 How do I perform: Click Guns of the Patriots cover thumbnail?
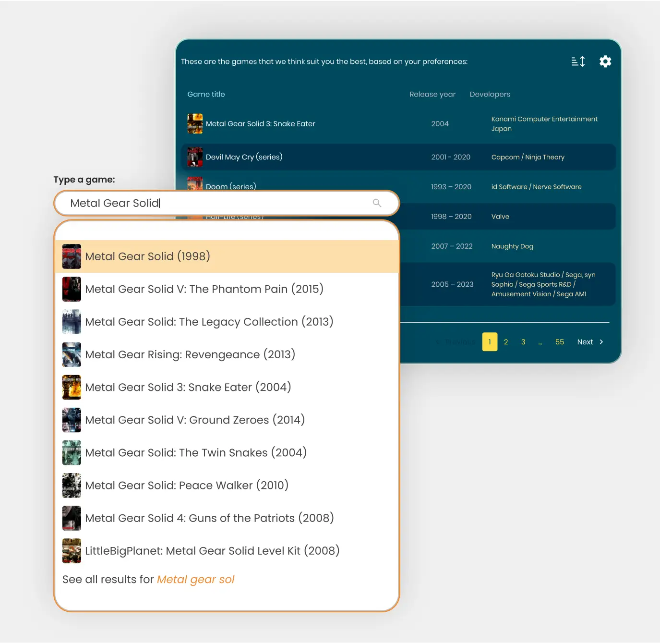click(x=72, y=518)
